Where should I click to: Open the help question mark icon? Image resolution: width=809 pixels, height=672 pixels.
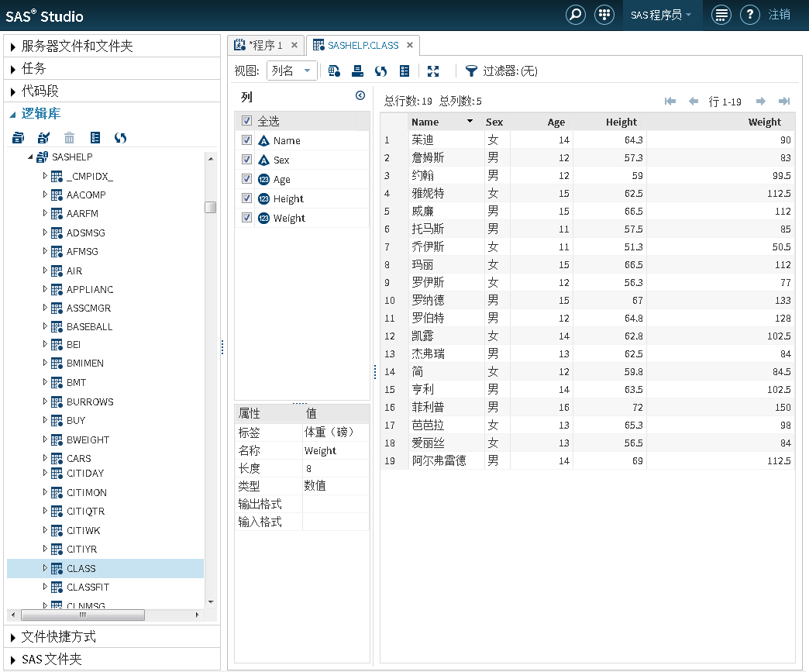pyautogui.click(x=749, y=15)
